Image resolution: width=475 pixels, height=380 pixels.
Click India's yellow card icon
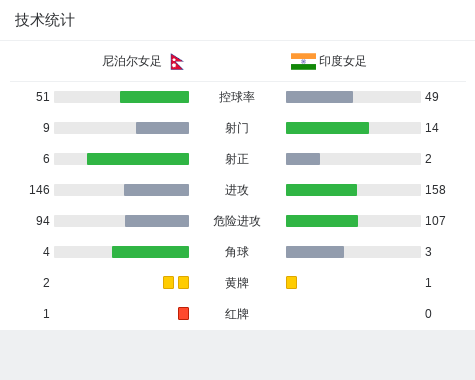tap(291, 282)
